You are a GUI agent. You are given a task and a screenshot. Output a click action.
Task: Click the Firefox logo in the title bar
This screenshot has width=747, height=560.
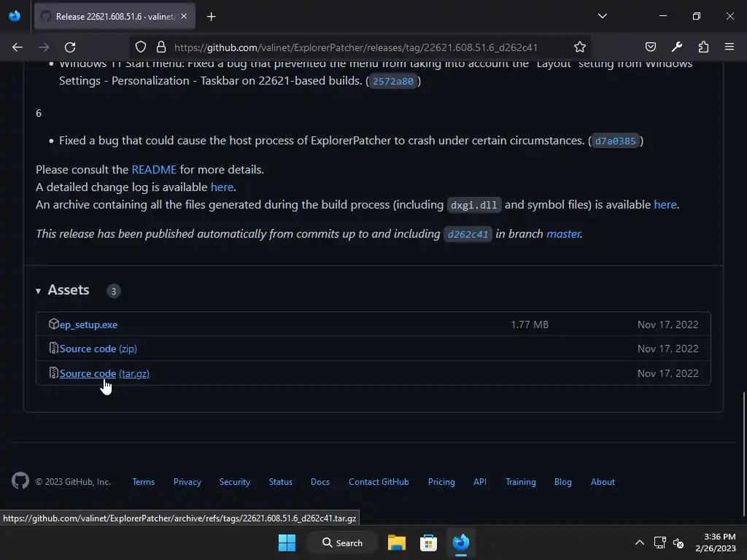(x=15, y=16)
